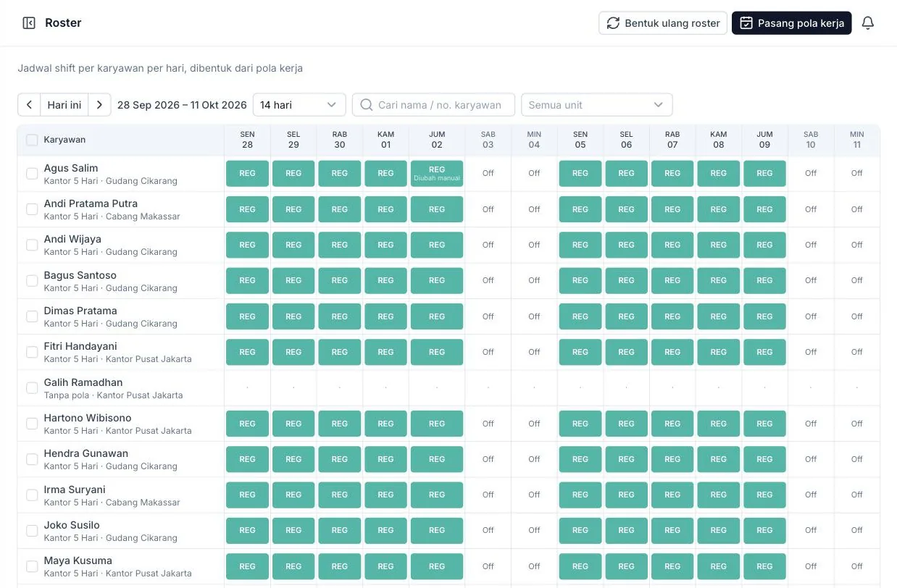The image size is (897, 588).
Task: Go to previous date range arrow
Action: (x=29, y=105)
